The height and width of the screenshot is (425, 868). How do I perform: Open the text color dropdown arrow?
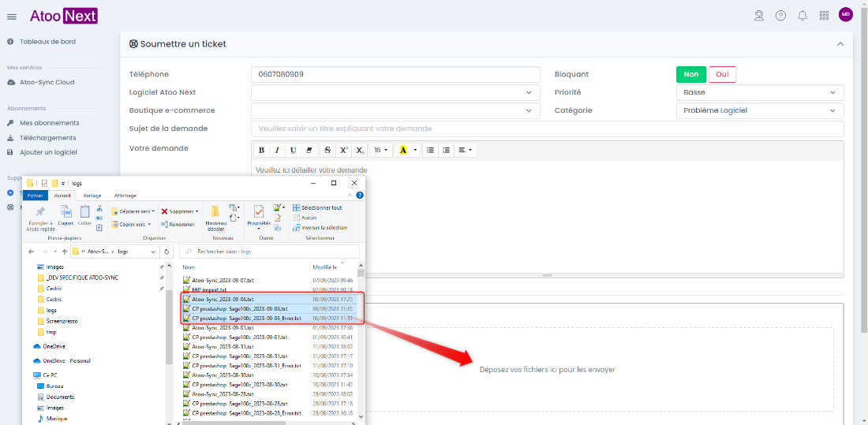[415, 150]
